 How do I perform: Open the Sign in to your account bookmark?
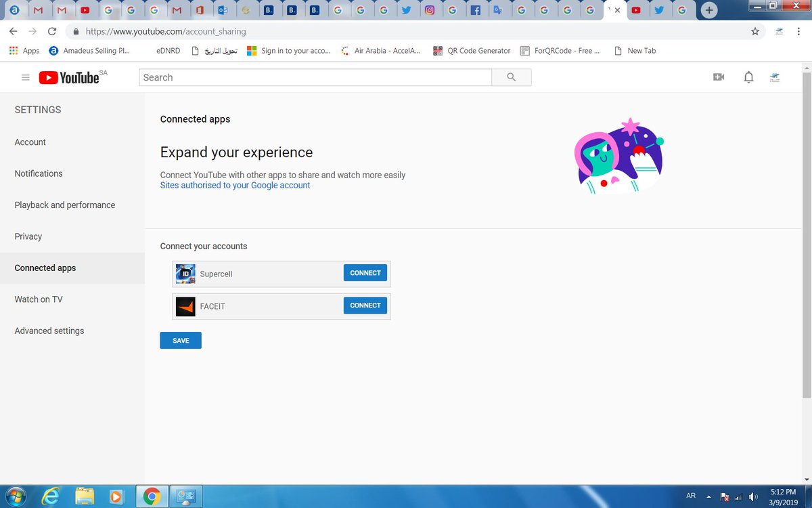289,50
